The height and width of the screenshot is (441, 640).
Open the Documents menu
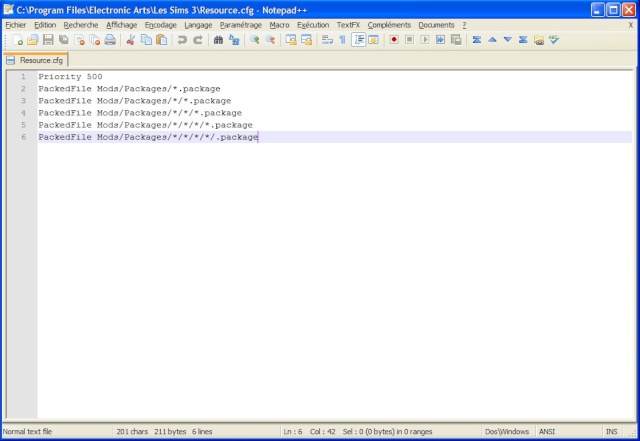pyautogui.click(x=436, y=25)
